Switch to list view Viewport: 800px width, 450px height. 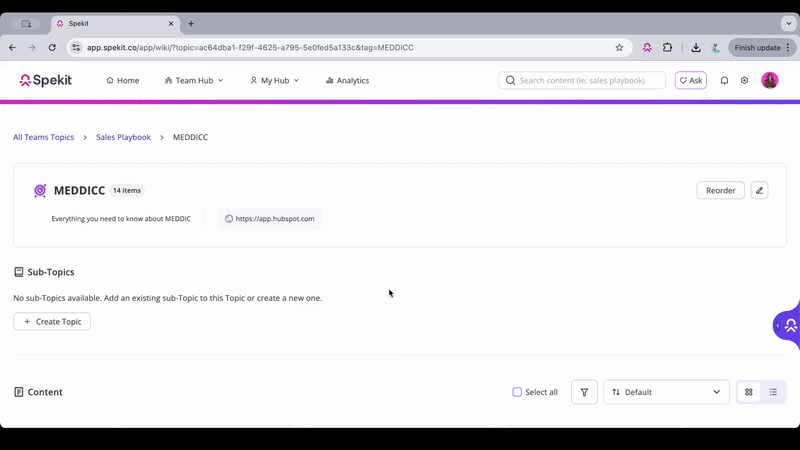pyautogui.click(x=773, y=392)
